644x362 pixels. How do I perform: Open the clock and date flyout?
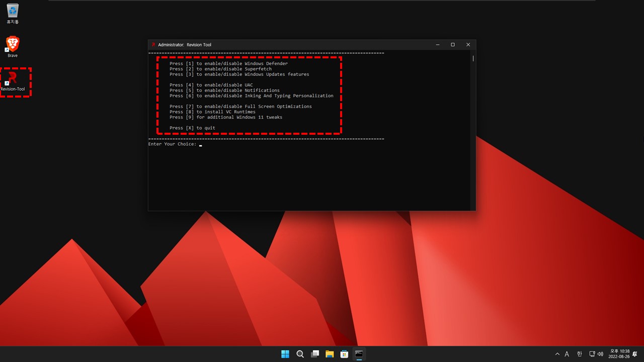click(x=619, y=354)
